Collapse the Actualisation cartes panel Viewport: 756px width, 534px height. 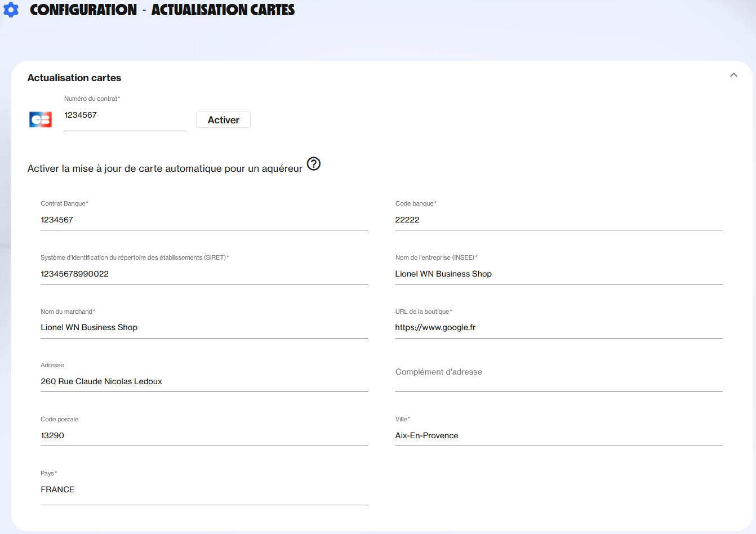[x=733, y=75]
